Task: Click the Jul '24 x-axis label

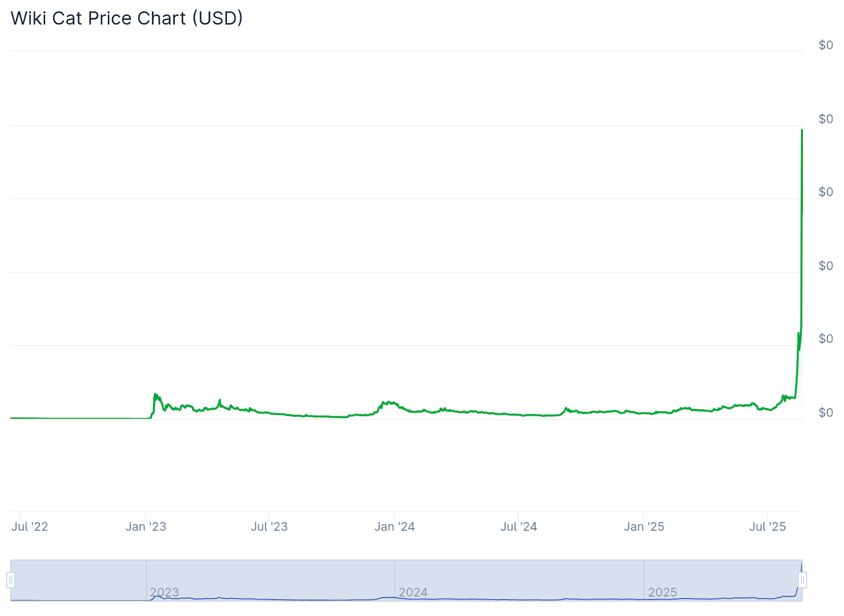Action: [519, 526]
